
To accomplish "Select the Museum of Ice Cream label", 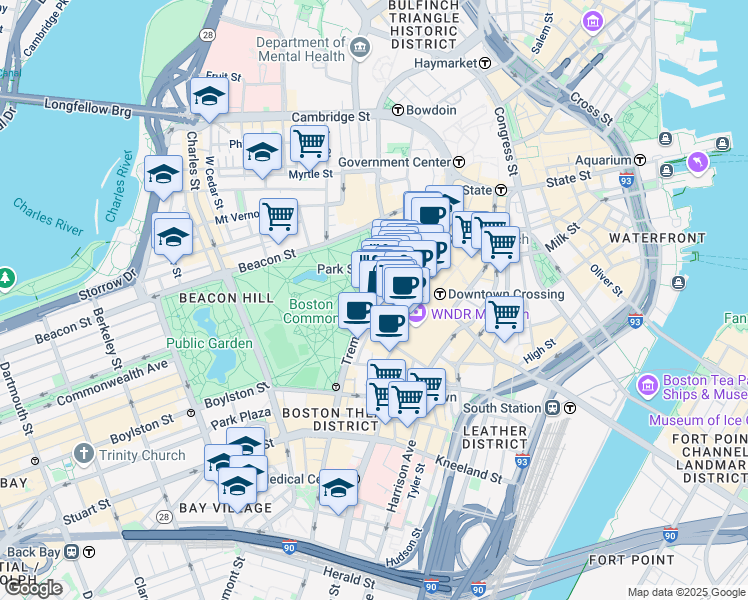I will click(698, 420).
